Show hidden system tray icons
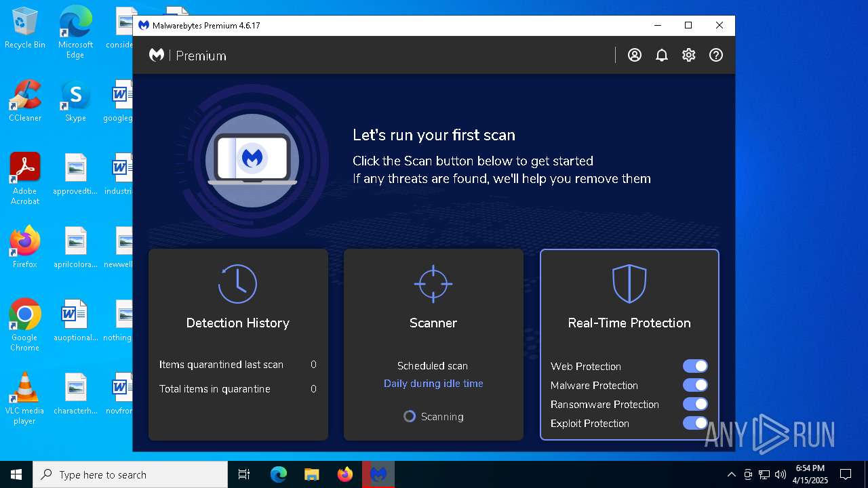 pyautogui.click(x=731, y=474)
